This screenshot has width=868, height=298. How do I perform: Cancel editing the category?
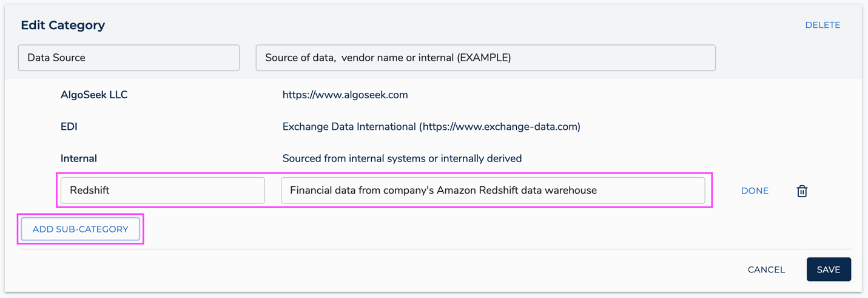766,269
